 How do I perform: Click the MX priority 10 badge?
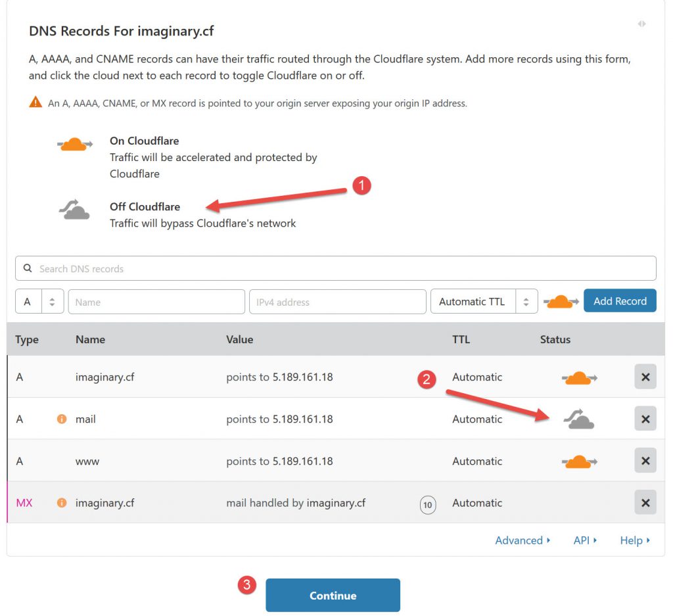click(428, 505)
